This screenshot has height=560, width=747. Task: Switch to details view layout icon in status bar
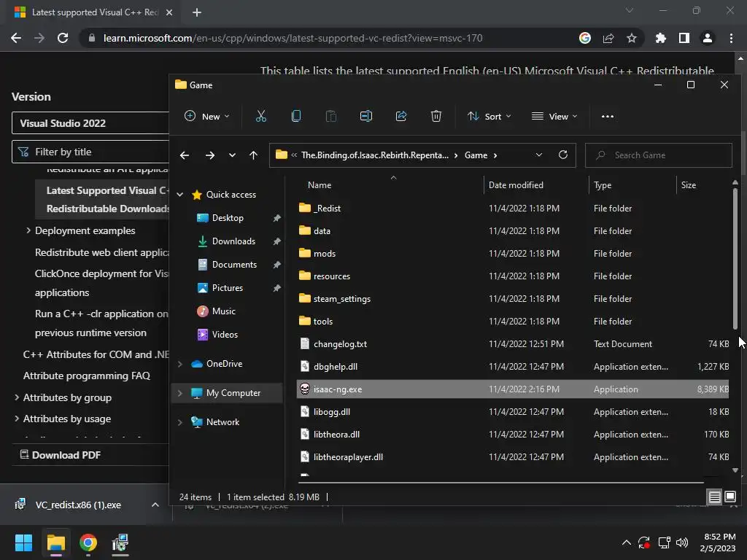pyautogui.click(x=715, y=497)
